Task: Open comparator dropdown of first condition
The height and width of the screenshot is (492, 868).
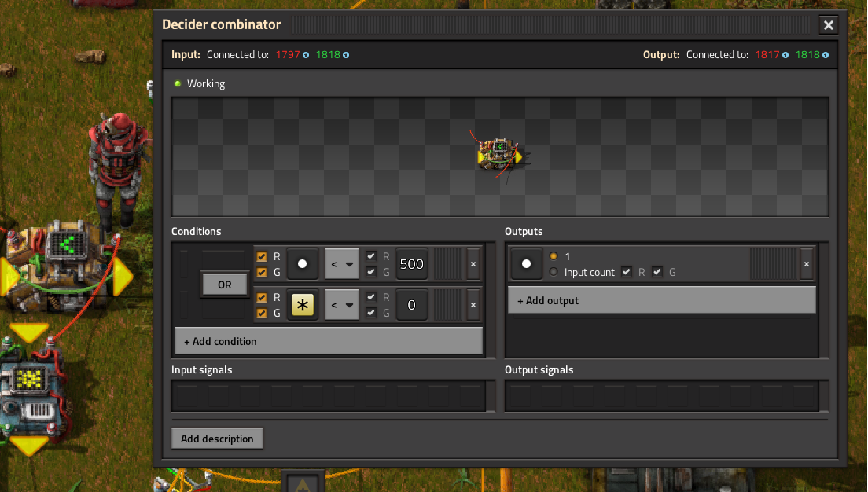Action: 342,264
